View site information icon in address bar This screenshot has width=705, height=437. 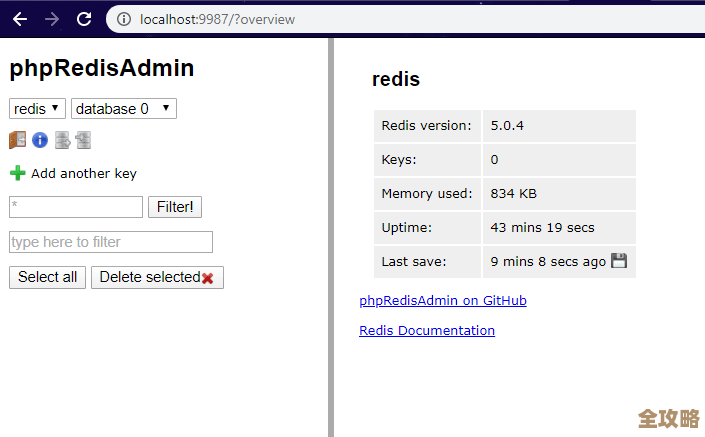(124, 19)
